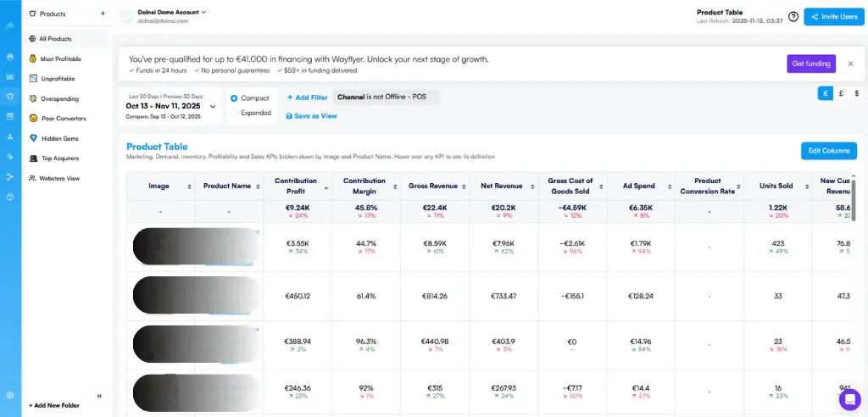Open the person icon in left rail
Image resolution: width=868 pixels, height=417 pixels.
point(10,136)
